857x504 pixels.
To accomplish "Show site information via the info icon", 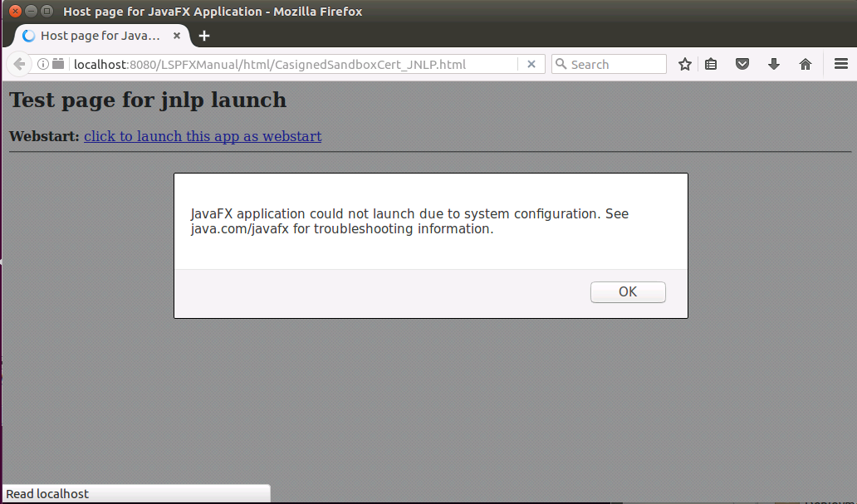I will pos(43,64).
